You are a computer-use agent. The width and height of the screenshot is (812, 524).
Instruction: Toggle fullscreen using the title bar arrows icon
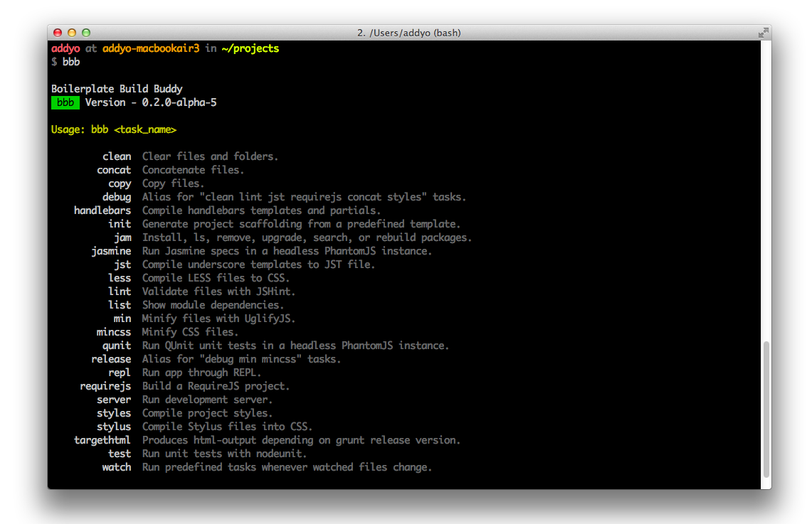[763, 33]
